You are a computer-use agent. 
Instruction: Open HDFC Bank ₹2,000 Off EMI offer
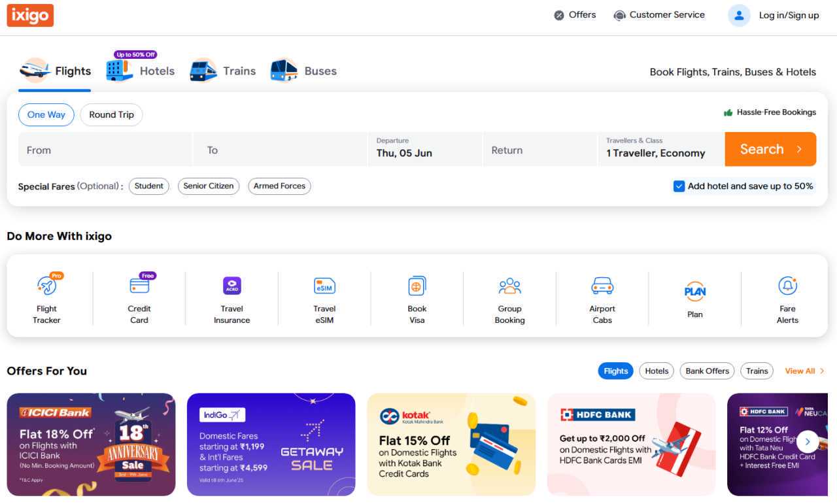pyautogui.click(x=632, y=445)
